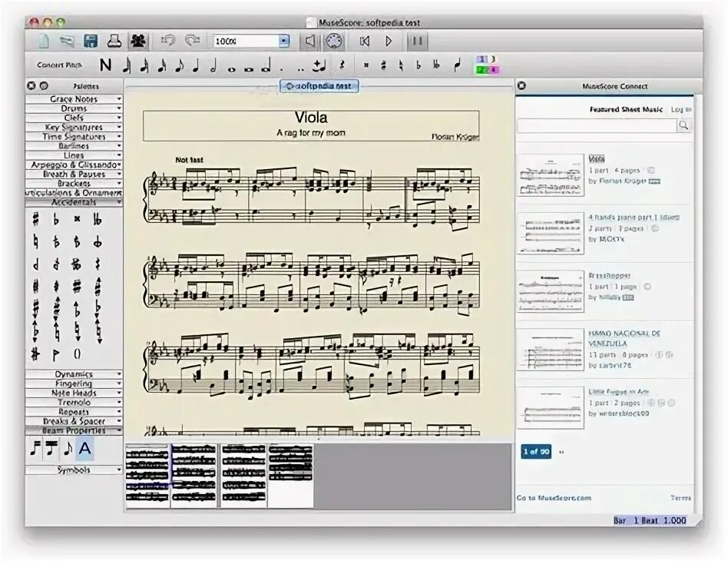
Task: Undo the last action
Action: (x=167, y=41)
